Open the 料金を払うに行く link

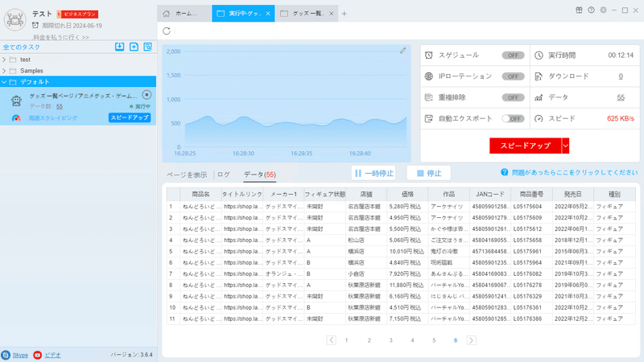point(61,37)
